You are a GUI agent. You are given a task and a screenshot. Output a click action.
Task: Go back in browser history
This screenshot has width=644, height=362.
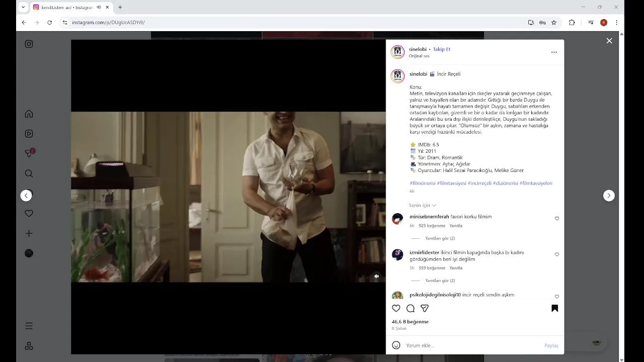pos(24,22)
